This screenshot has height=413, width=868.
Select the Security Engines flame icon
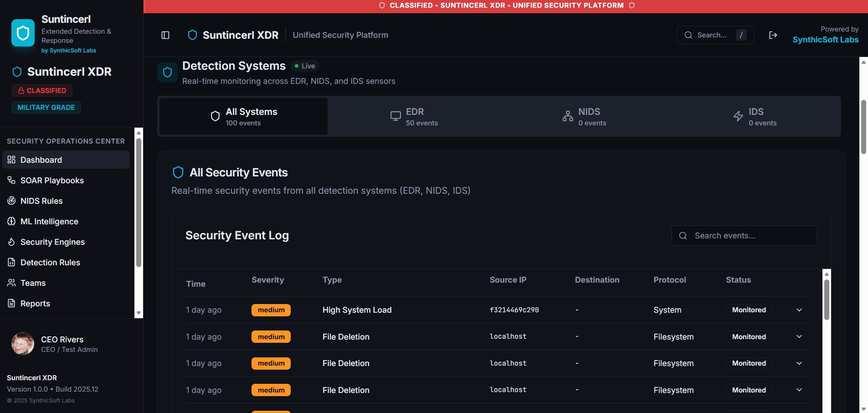click(x=11, y=242)
